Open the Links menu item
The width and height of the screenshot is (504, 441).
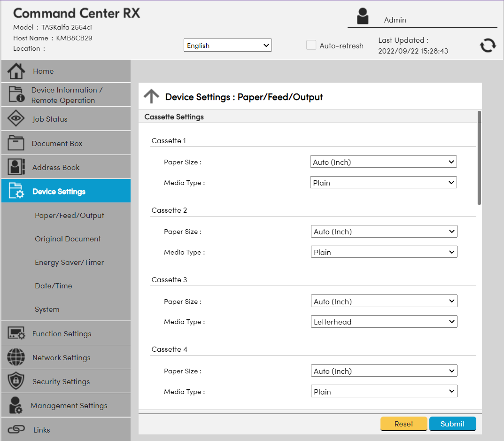pyautogui.click(x=66, y=429)
